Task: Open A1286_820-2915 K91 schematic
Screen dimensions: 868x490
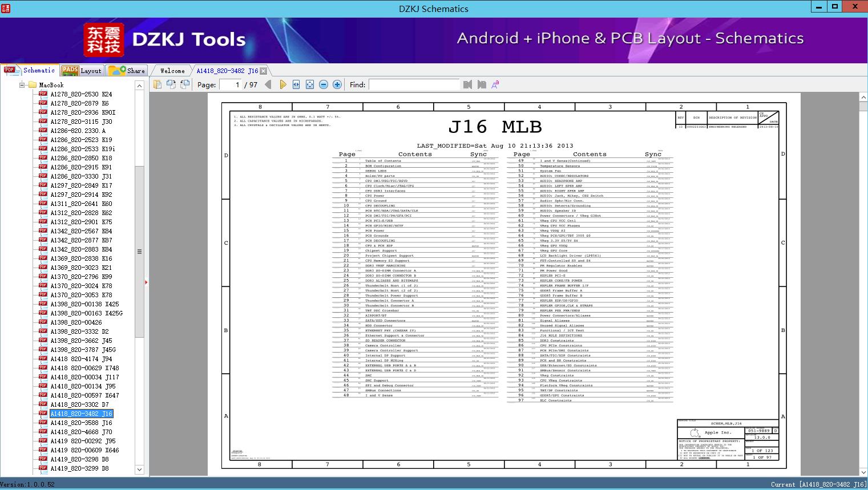Action: point(81,167)
